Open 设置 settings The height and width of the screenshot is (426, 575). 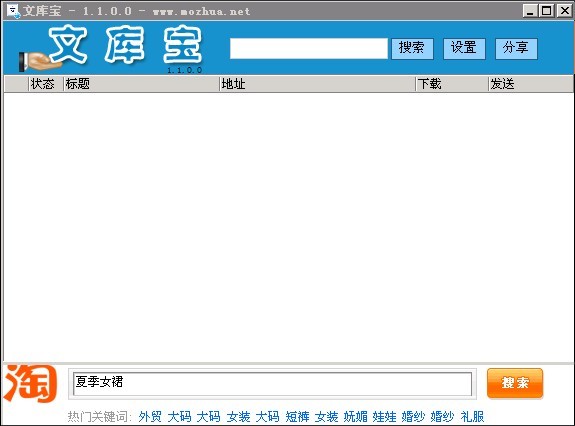[464, 48]
